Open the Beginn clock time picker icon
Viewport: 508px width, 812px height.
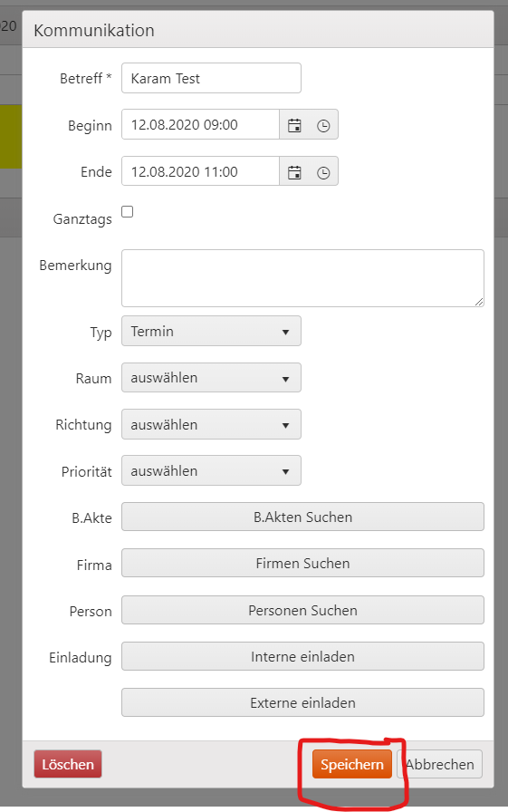pos(323,125)
